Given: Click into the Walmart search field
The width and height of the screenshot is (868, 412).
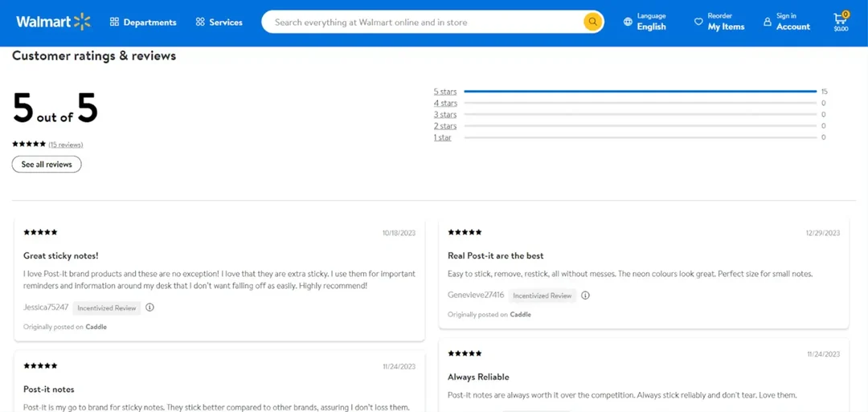Looking at the screenshot, I should (426, 22).
